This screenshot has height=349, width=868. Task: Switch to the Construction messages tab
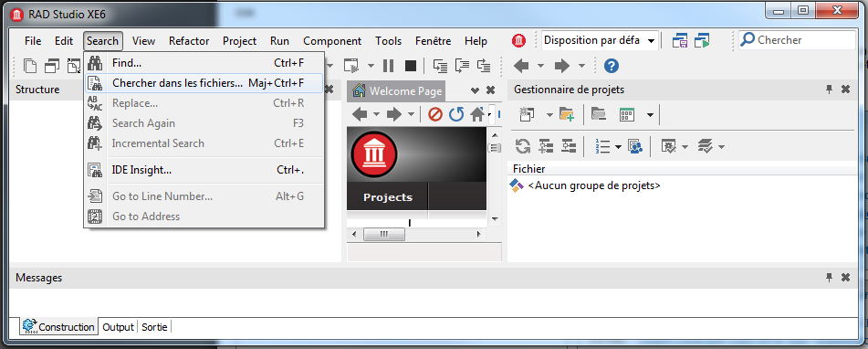(x=58, y=327)
